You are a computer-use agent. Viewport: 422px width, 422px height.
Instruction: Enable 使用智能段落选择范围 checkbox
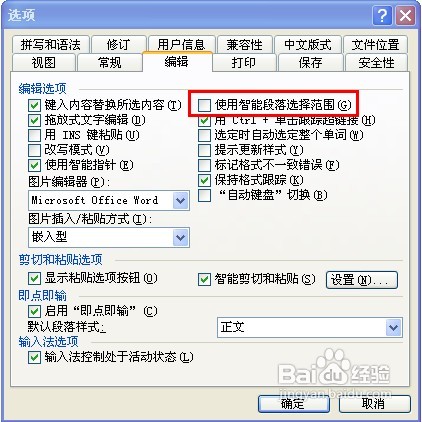click(204, 105)
